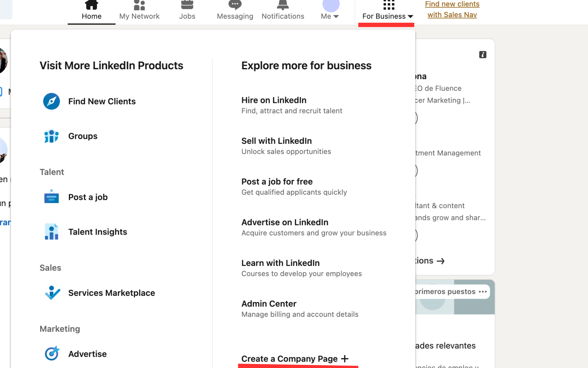The image size is (588, 368).
Task: Select Post a job under Talent
Action: coord(88,197)
